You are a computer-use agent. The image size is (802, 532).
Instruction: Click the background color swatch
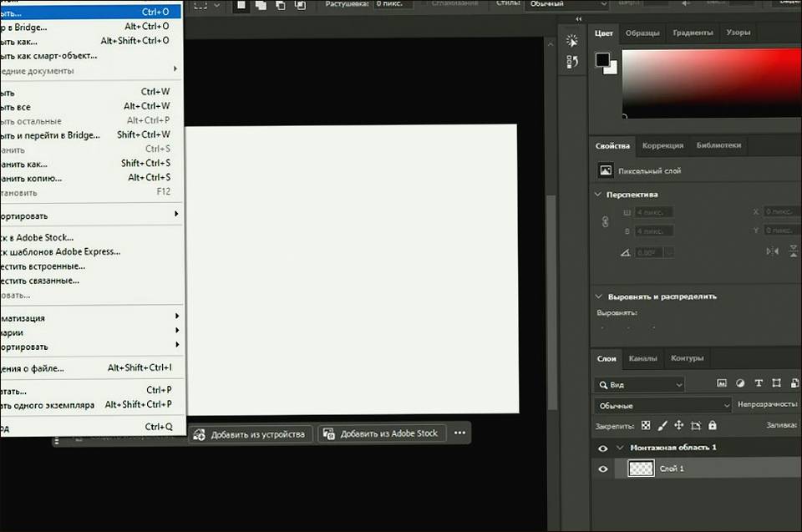(612, 69)
